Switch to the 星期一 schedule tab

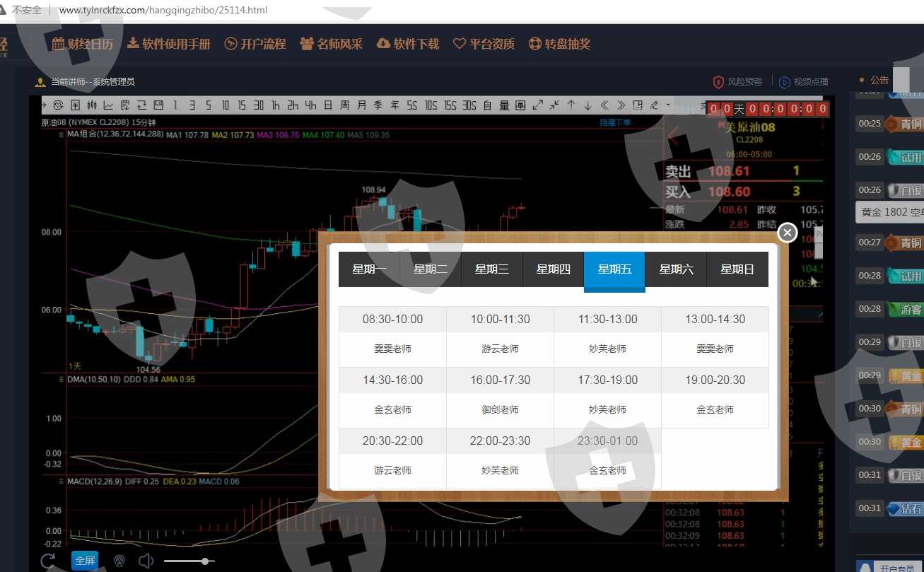coord(370,269)
